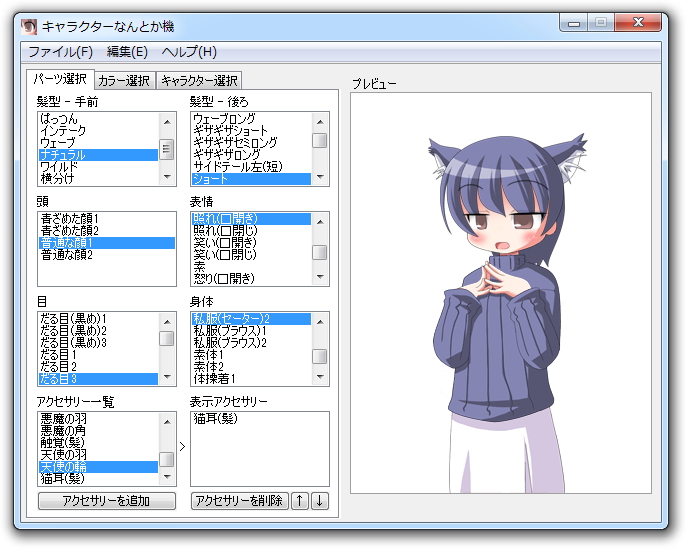Click the scroll thumb of 髪型-後ろ list
Image resolution: width=686 pixels, height=549 pixels.
[x=320, y=140]
